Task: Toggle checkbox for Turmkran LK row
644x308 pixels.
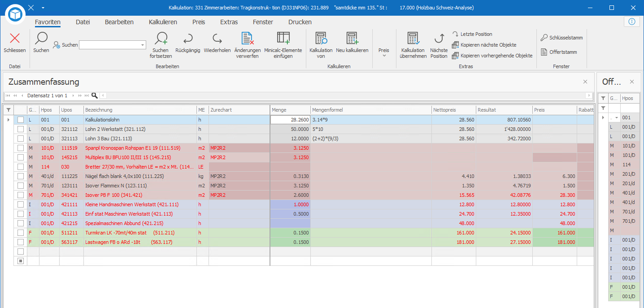Action: 21,233
